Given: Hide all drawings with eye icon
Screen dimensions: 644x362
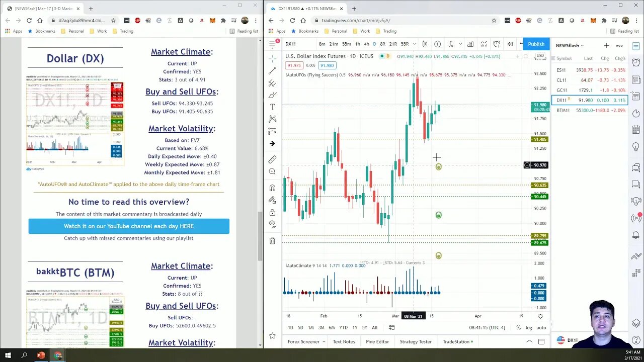Looking at the screenshot, I should 272,224.
